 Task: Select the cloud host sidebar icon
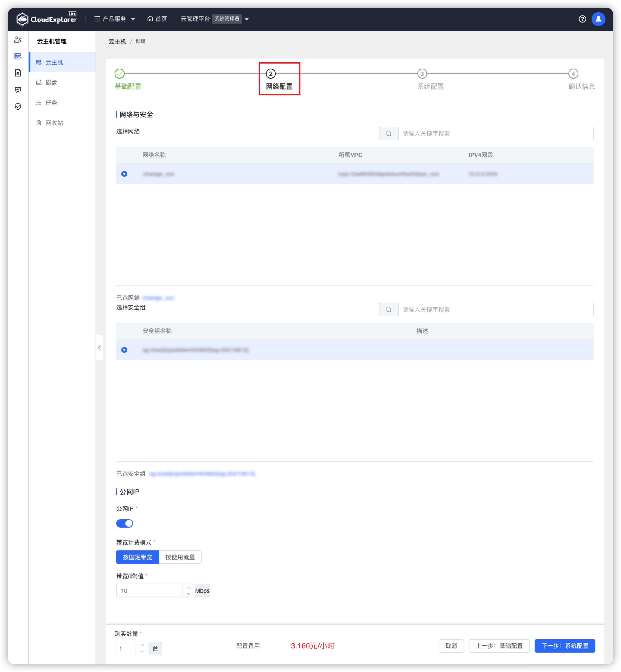point(18,56)
